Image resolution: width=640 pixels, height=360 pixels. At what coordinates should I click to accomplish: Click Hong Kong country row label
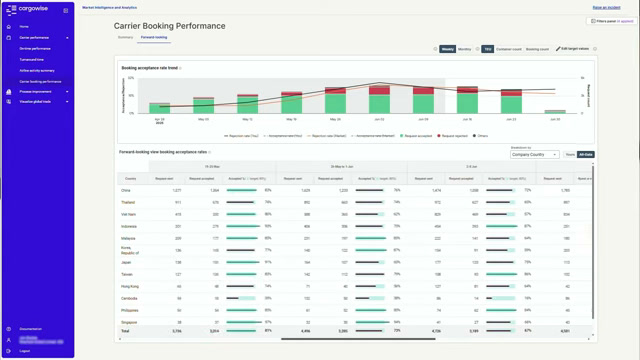[130, 287]
